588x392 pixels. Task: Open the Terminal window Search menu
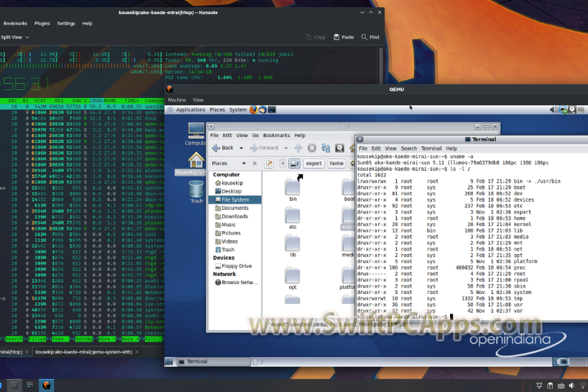click(409, 149)
